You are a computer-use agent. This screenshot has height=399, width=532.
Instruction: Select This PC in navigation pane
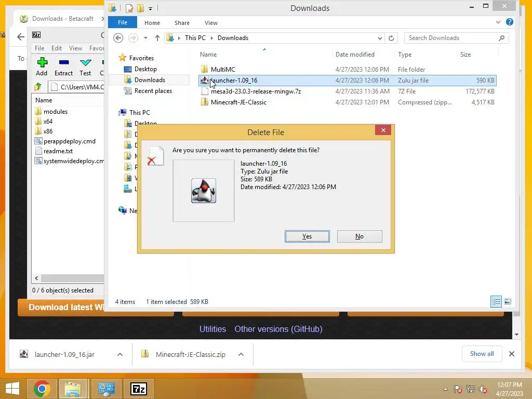pyautogui.click(x=139, y=113)
